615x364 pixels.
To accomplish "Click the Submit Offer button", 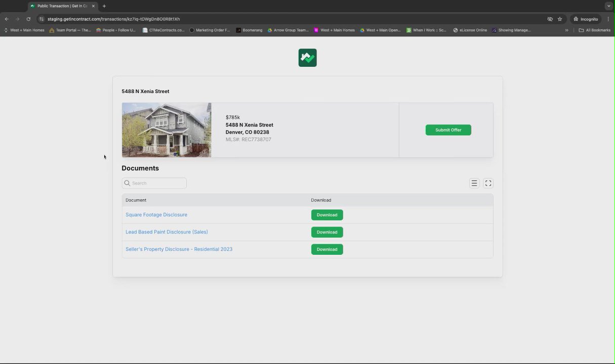I will click(448, 130).
